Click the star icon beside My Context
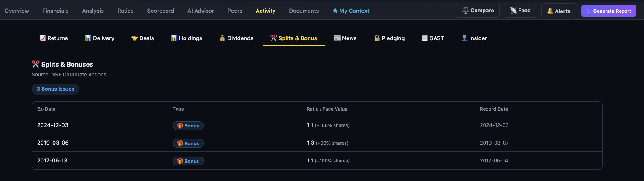 click(335, 11)
